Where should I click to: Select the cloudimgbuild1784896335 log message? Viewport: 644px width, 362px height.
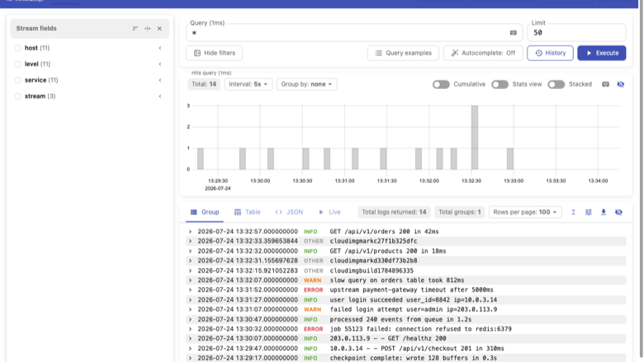(372, 270)
